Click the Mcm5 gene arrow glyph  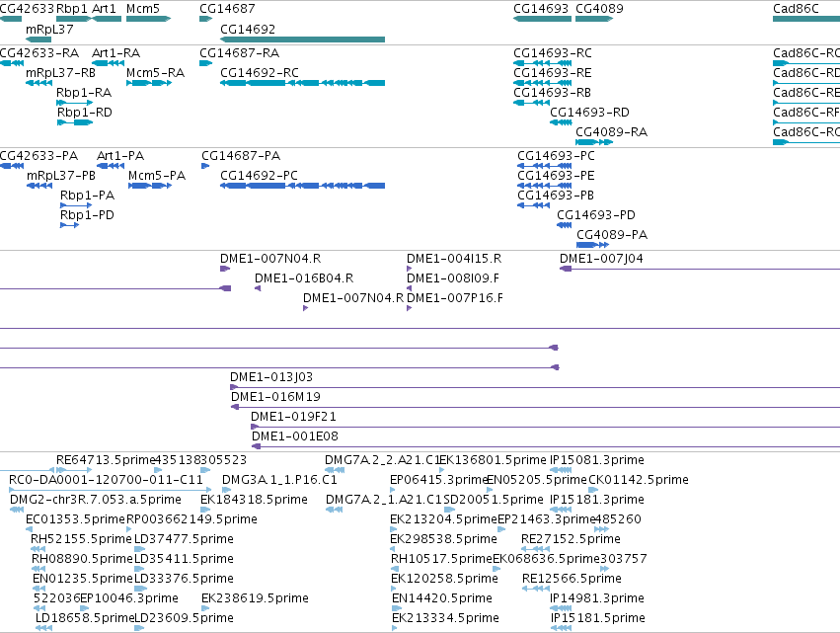[148, 19]
